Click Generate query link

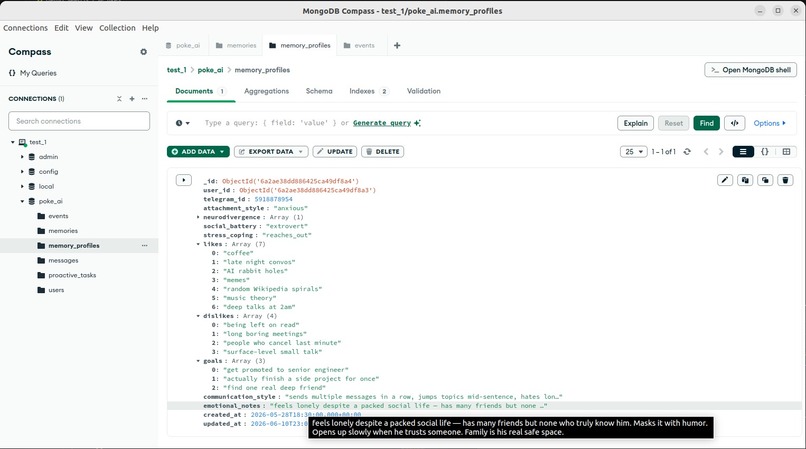(382, 123)
